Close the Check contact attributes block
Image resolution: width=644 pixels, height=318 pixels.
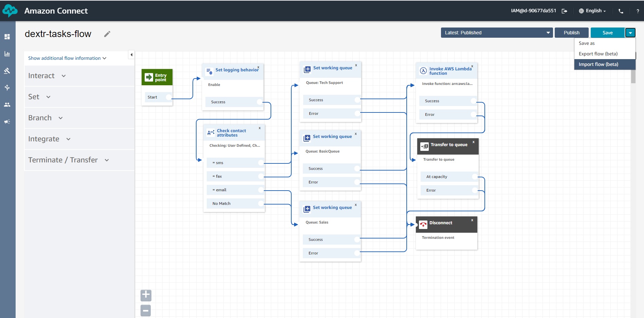click(260, 128)
